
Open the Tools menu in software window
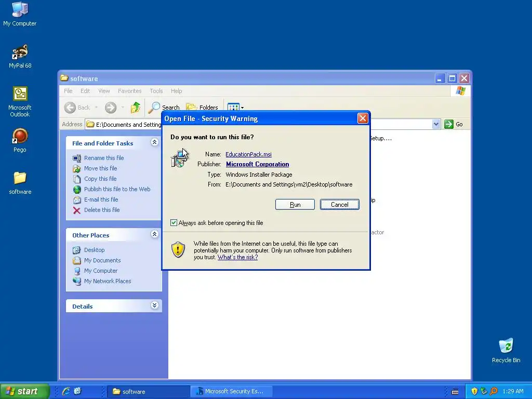click(x=156, y=91)
